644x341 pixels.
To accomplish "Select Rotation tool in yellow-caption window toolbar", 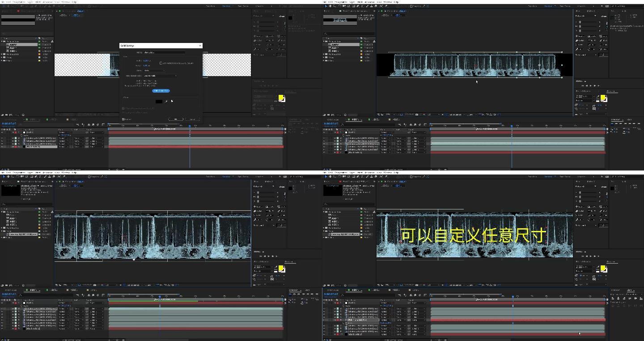I will [339, 176].
